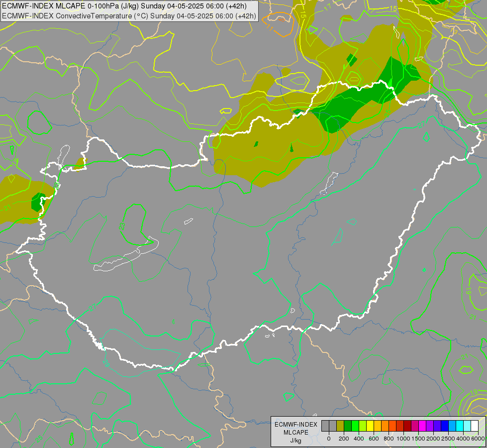Pick the orange legend swatch

click(385, 426)
